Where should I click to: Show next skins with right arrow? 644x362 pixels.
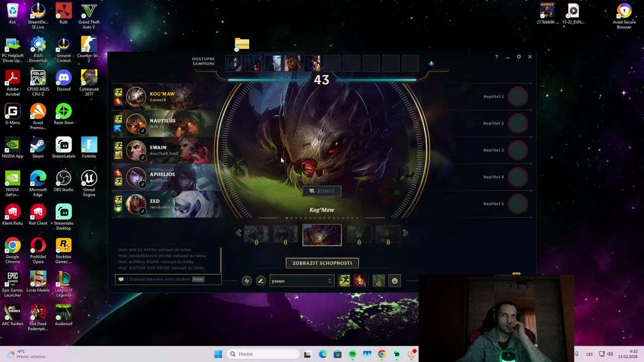(x=405, y=233)
